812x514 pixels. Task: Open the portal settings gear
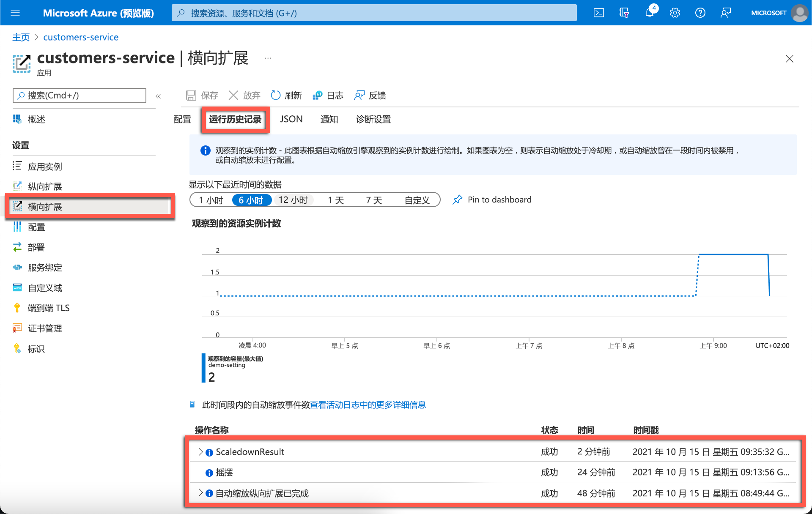pyautogui.click(x=675, y=13)
